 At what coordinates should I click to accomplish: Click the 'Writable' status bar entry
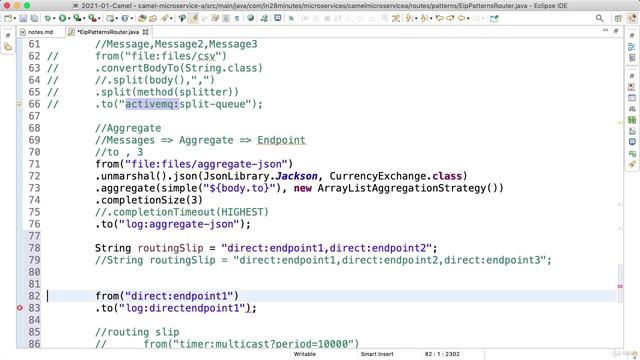pos(304,354)
